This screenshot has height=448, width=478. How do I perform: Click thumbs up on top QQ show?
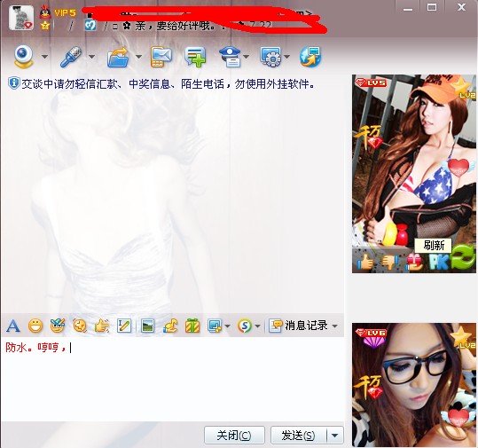point(365,262)
